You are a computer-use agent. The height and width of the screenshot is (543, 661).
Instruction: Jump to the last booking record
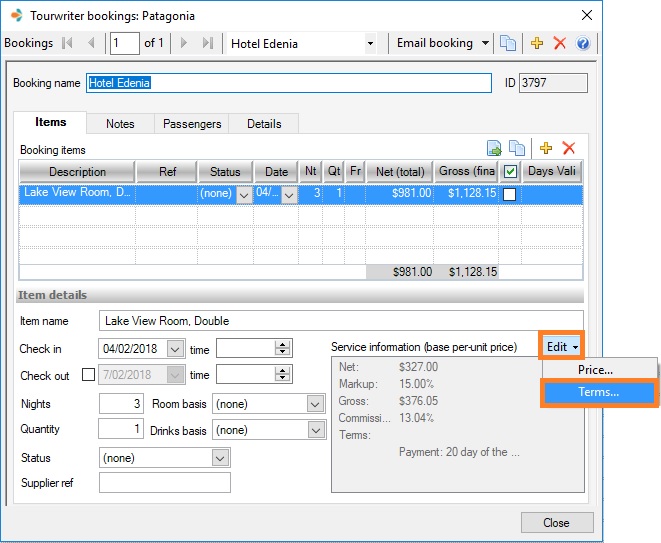(208, 43)
